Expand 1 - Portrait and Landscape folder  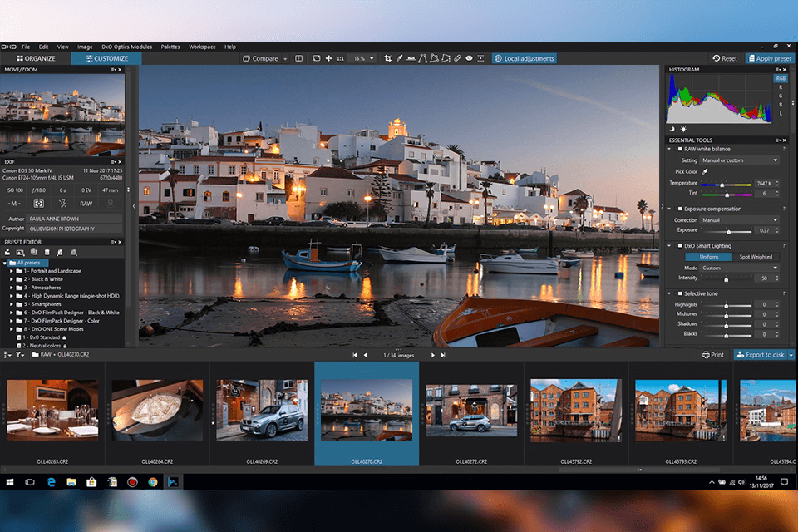(11, 271)
